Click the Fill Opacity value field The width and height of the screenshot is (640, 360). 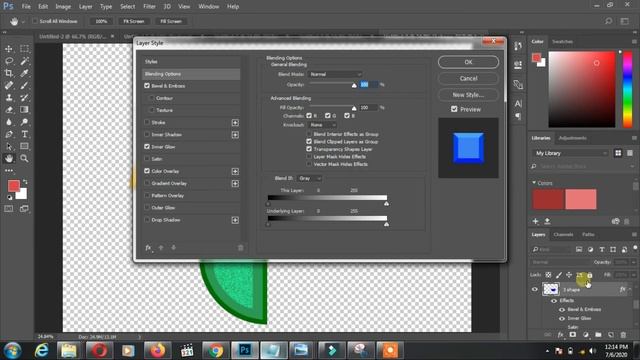point(368,107)
